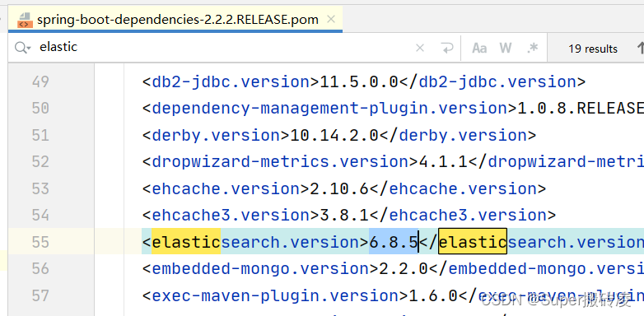Click the pom file type icon
Image resolution: width=644 pixels, height=316 pixels.
click(x=25, y=20)
